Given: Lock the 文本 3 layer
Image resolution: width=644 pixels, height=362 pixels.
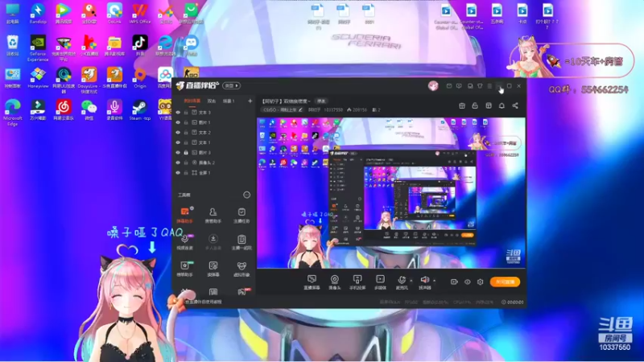Looking at the screenshot, I should 186,113.
